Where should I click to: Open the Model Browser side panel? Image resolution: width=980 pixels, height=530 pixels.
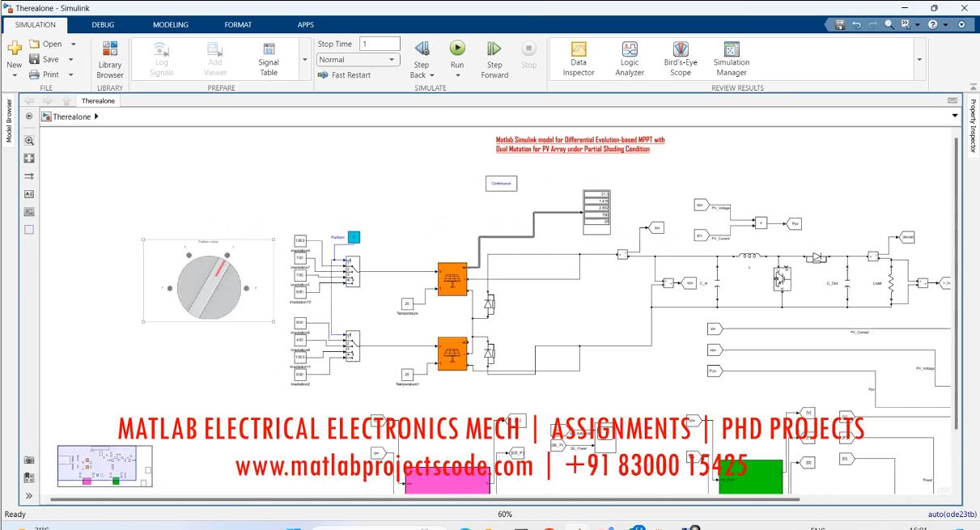9,121
